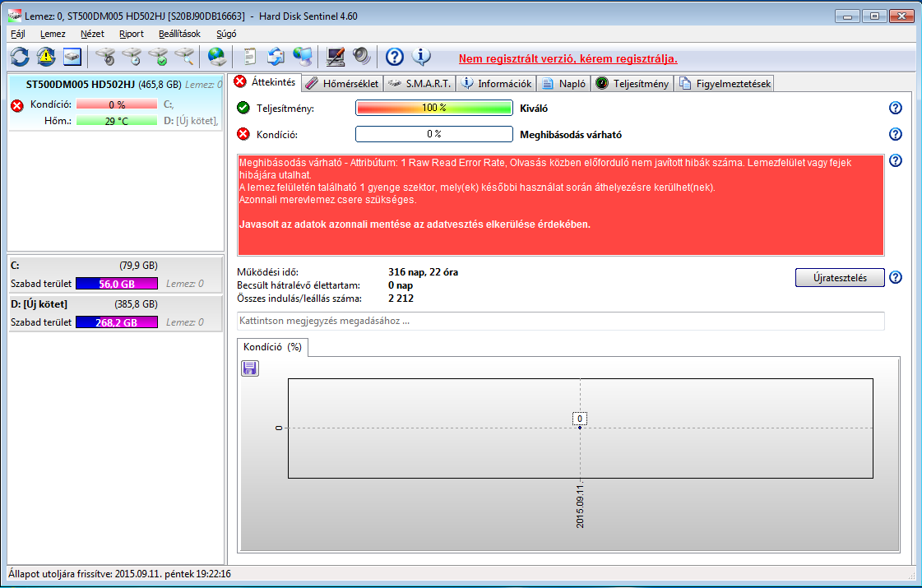Viewport: 922px width, 588px height.
Task: Click the D: [Új kötet] partition label
Action: (x=39, y=304)
